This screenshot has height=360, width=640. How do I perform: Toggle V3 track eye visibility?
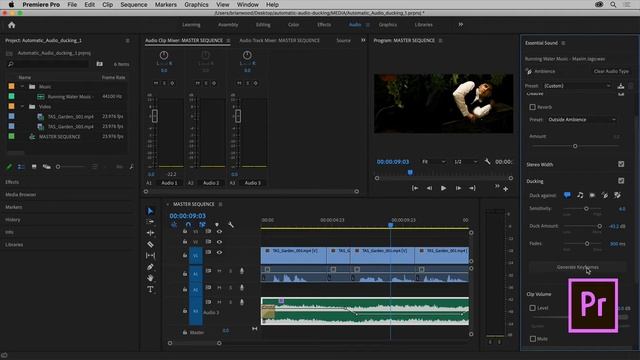[219, 231]
